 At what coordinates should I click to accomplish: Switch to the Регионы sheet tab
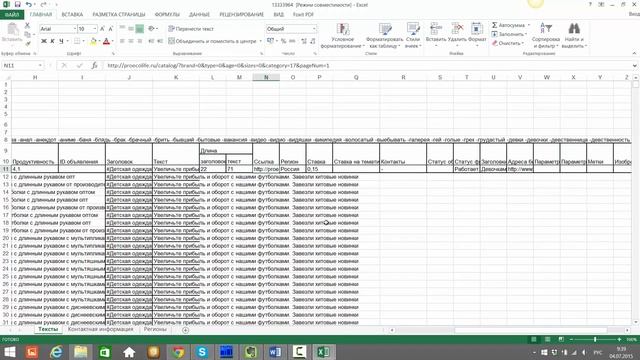tap(155, 329)
